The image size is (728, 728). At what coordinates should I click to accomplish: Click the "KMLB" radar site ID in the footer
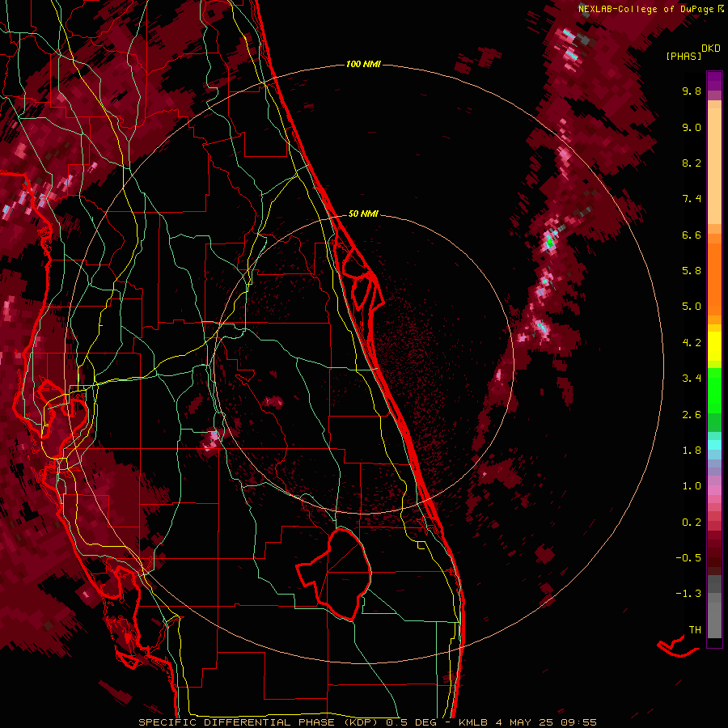473,722
